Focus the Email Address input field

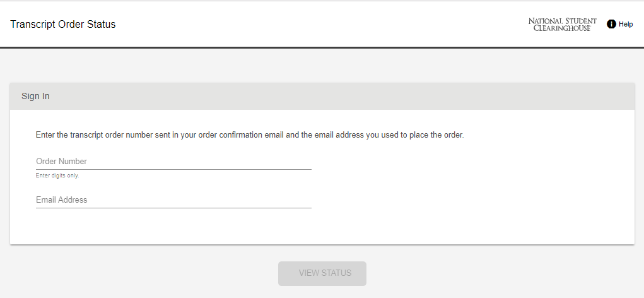pos(173,200)
